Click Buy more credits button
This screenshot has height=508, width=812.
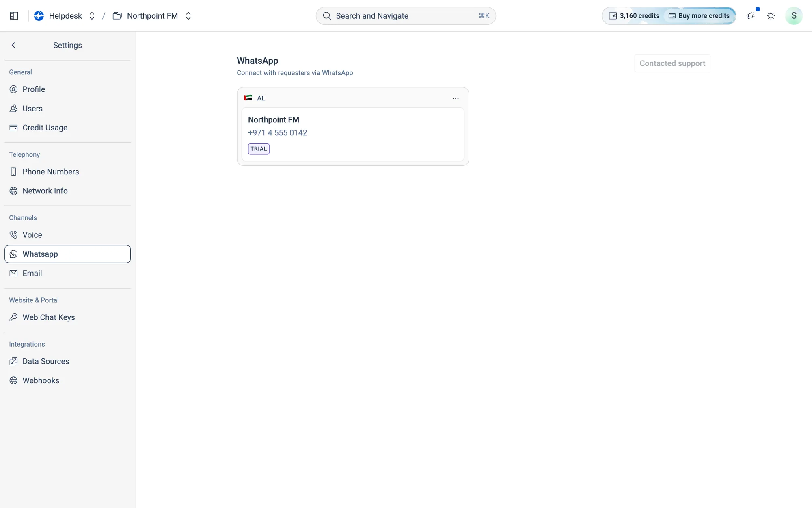point(699,16)
